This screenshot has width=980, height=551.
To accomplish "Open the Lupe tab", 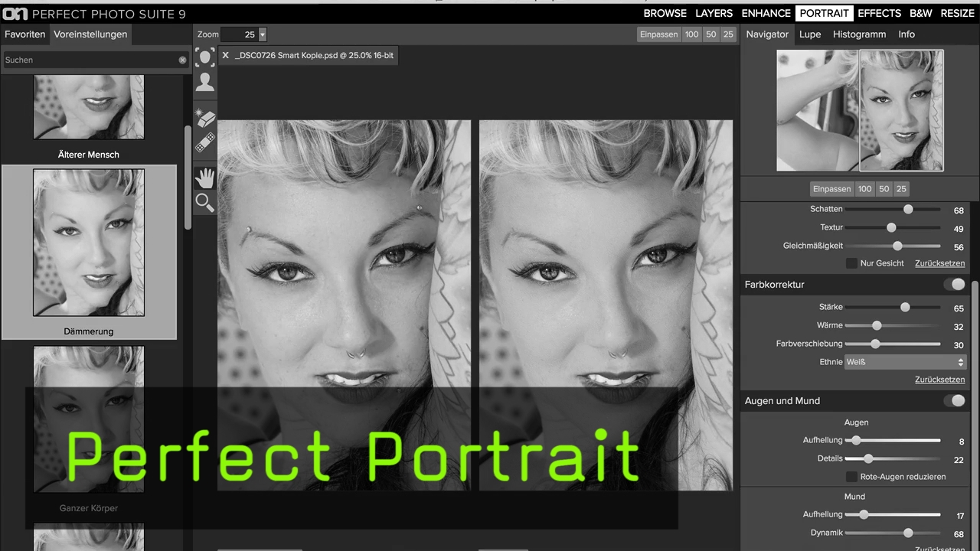I will click(810, 34).
